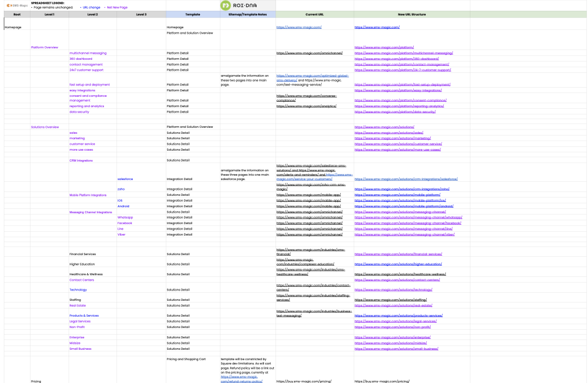Open the zoho-crm-sms-magic current URL
The width and height of the screenshot is (588, 383).
coord(311,187)
